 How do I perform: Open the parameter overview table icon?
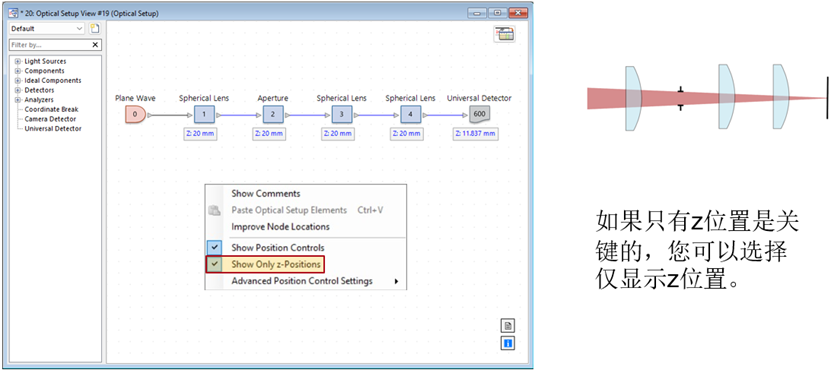point(505,34)
